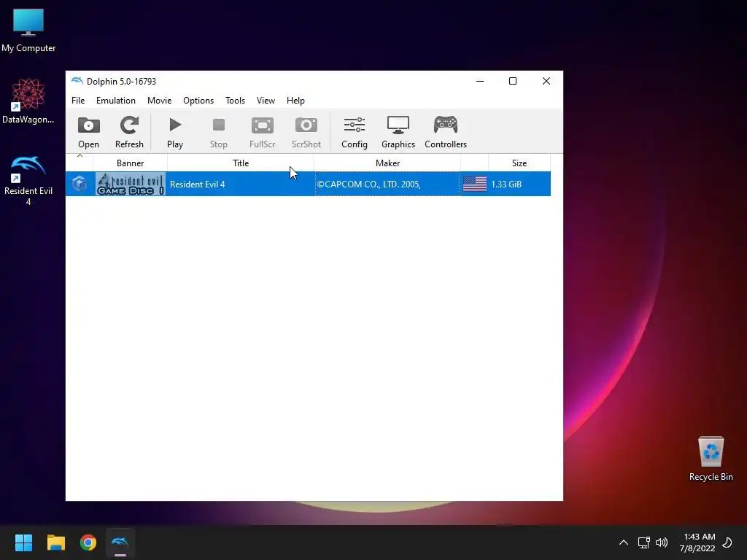Click the Stop toolbar button
Image resolution: width=747 pixels, height=560 pixels.
pos(219,132)
